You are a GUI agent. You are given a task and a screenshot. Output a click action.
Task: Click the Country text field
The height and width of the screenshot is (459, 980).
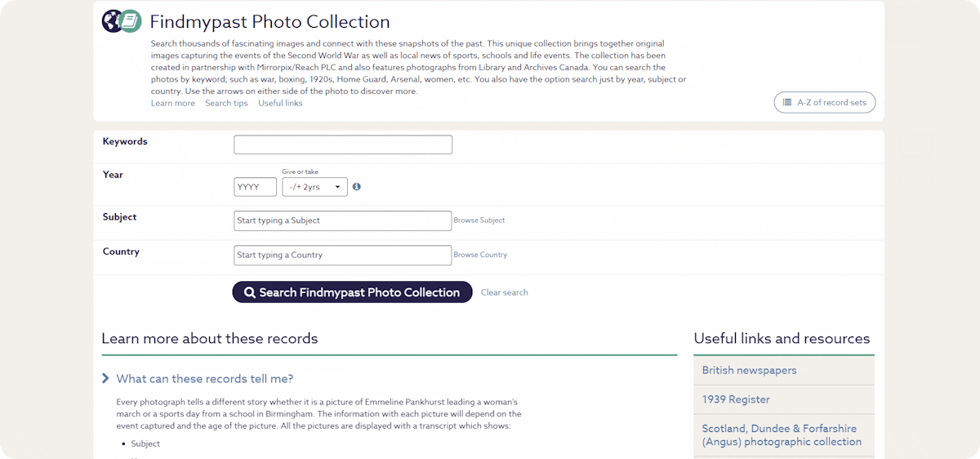(342, 255)
